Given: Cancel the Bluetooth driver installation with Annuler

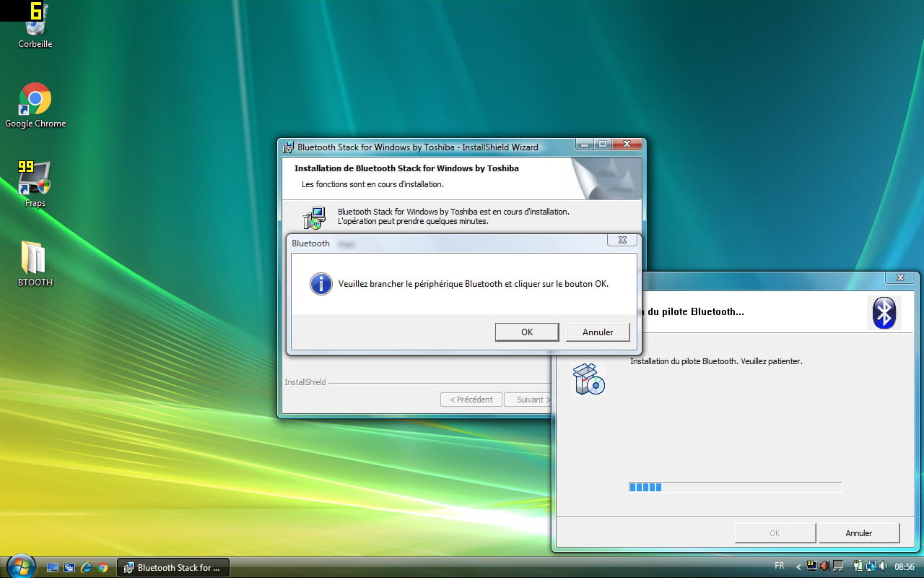Looking at the screenshot, I should [859, 533].
